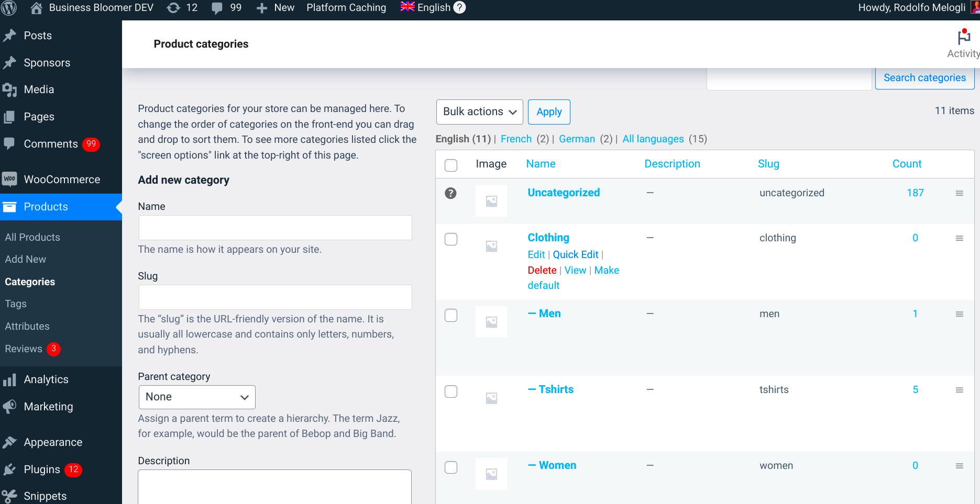
Task: Click the drag handle for Tshirts row
Action: point(960,390)
